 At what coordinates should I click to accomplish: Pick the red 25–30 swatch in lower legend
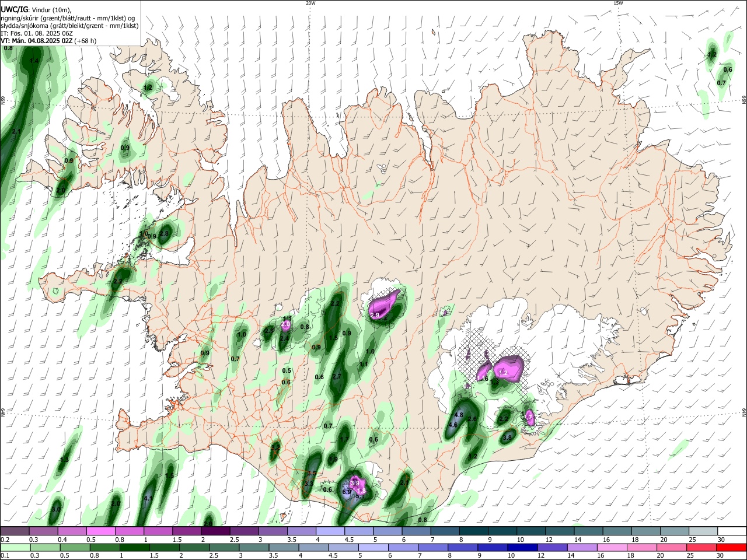701,548
